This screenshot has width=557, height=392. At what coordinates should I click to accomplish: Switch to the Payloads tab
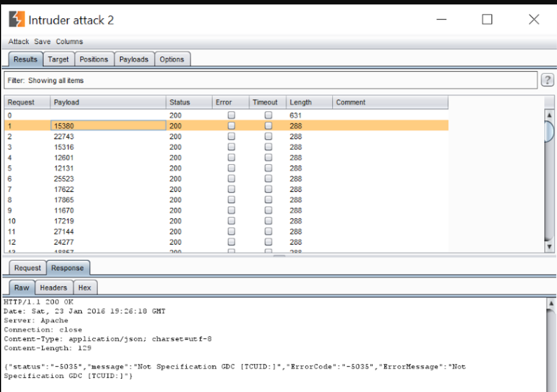point(134,59)
